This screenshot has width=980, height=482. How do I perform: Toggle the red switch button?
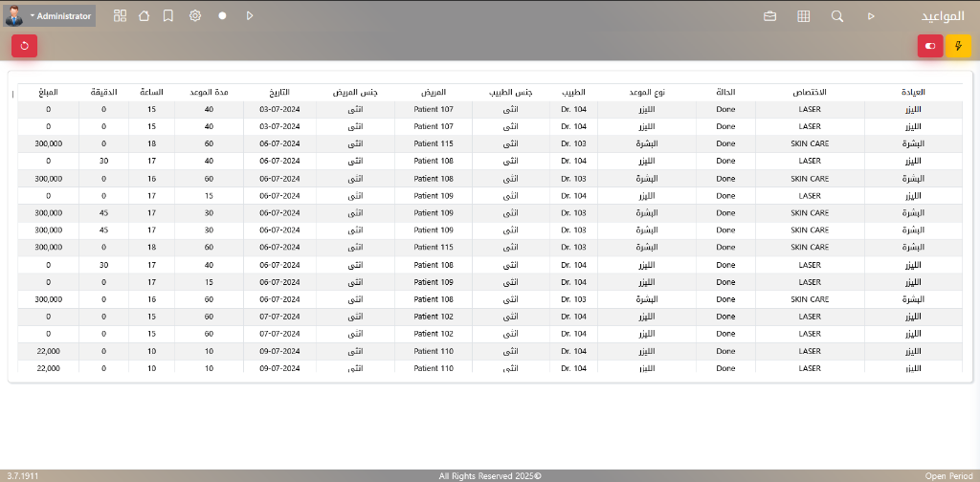pos(930,46)
